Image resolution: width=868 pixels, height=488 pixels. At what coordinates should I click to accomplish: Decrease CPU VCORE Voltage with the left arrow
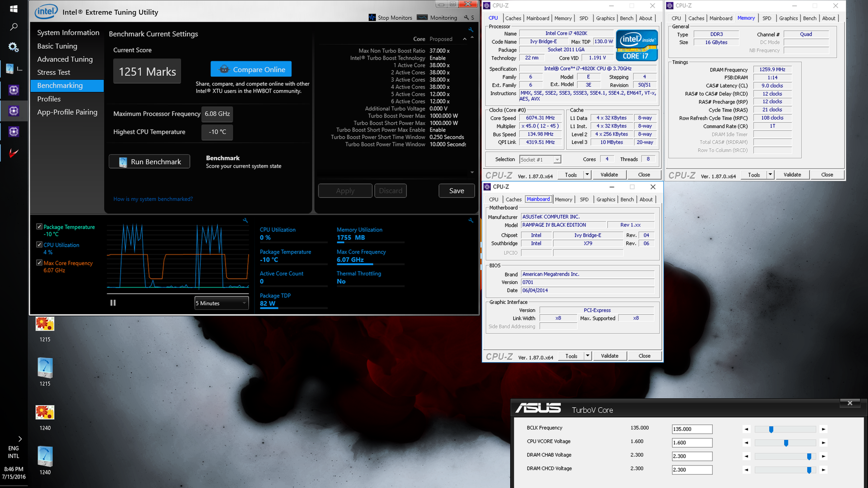click(746, 443)
